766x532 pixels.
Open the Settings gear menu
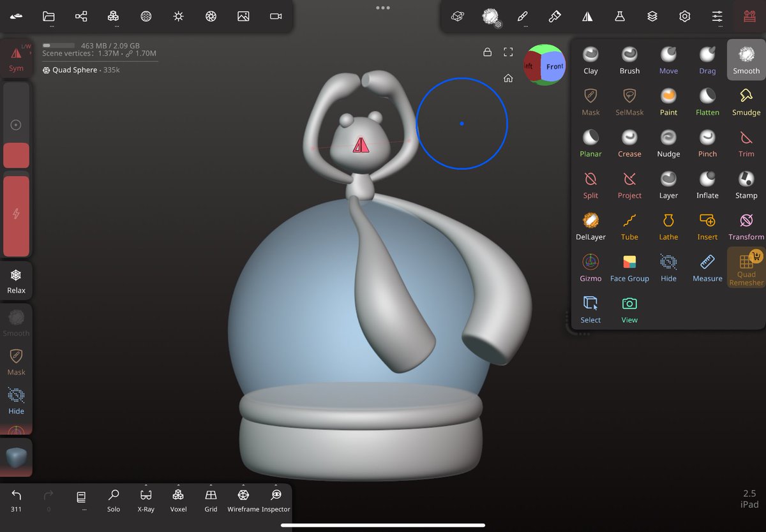685,17
